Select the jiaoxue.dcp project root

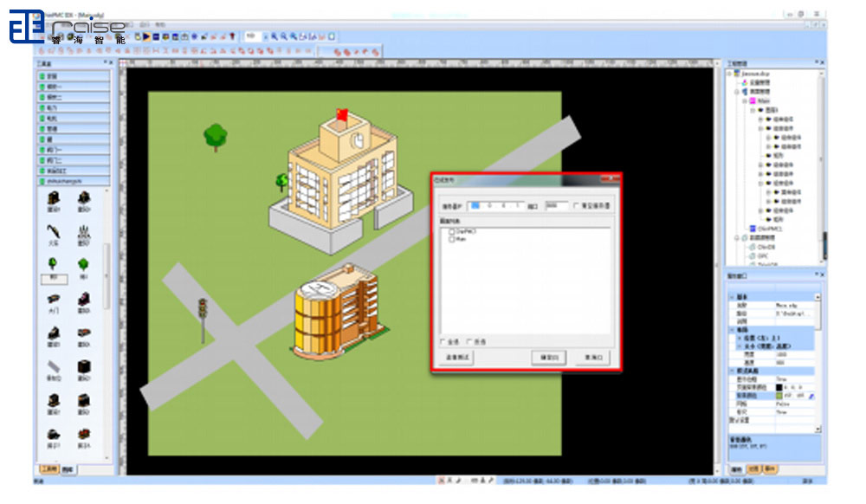tap(755, 74)
